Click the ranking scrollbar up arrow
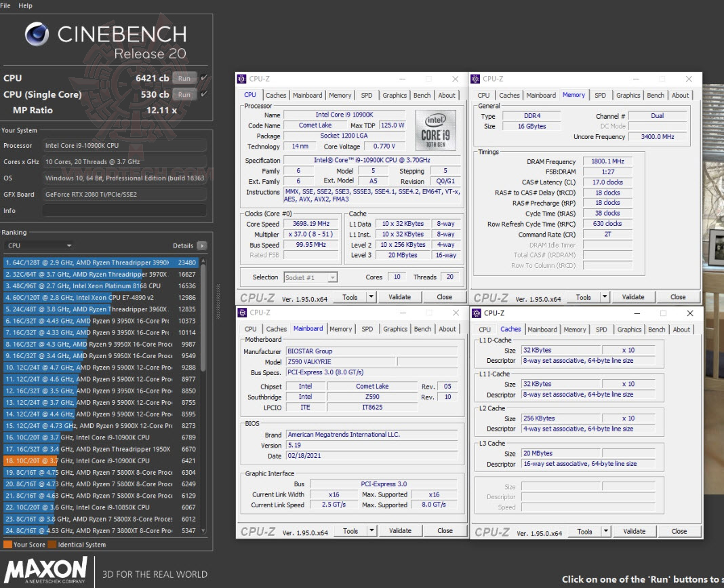The width and height of the screenshot is (724, 588). 203,261
